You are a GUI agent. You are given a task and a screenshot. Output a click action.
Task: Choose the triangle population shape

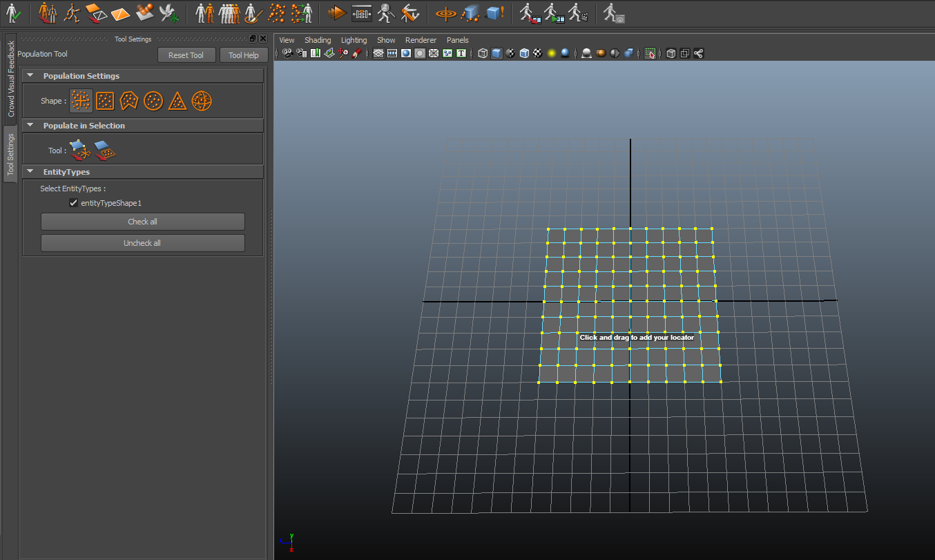point(177,101)
